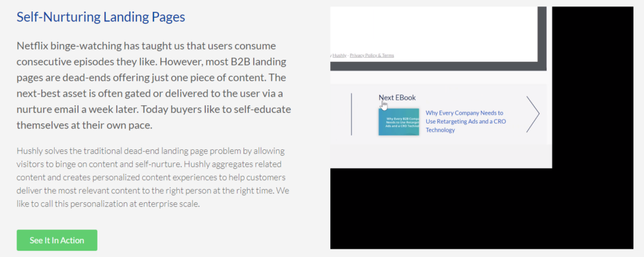Click the Next EBook label

click(x=397, y=98)
